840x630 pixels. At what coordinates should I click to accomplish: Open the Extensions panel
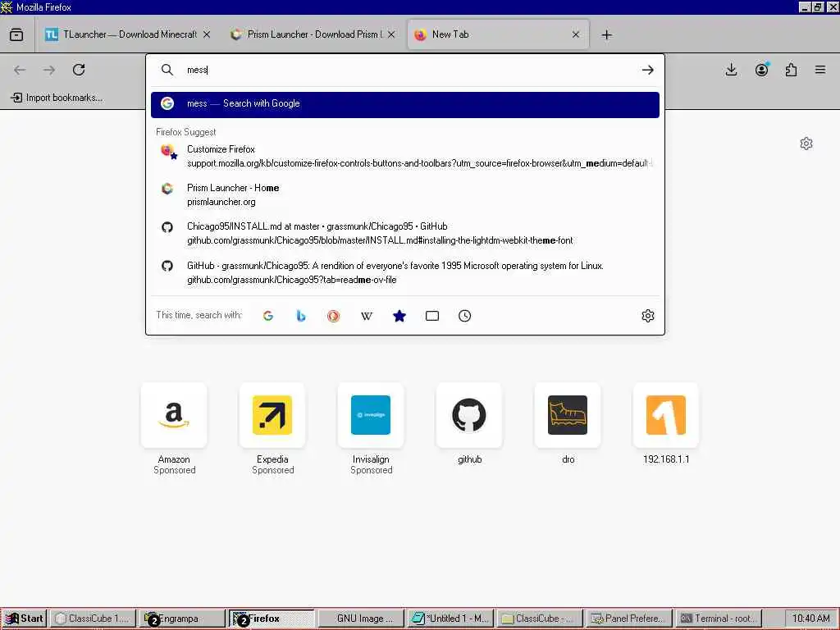791,70
